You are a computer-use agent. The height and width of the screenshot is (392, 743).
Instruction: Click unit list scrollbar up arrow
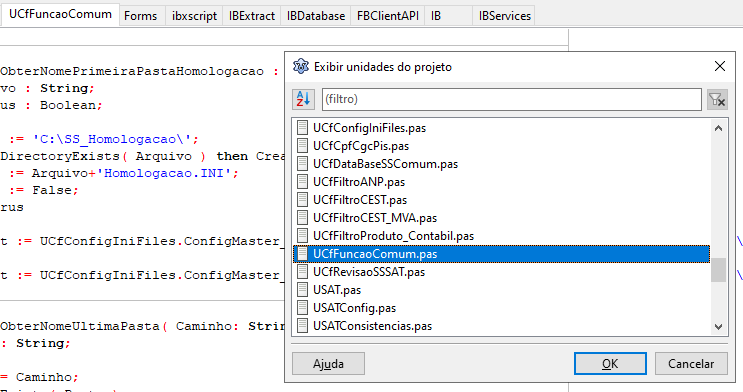(x=718, y=128)
